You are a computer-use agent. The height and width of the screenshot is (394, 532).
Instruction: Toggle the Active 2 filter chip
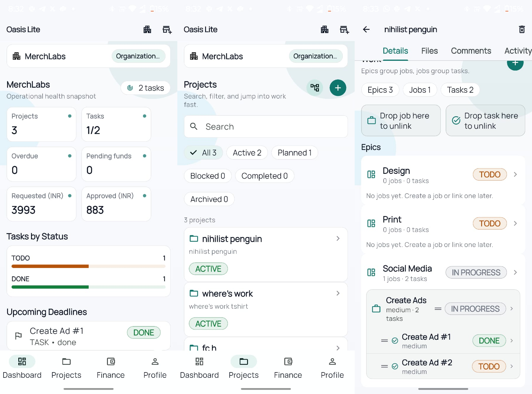[x=247, y=152]
